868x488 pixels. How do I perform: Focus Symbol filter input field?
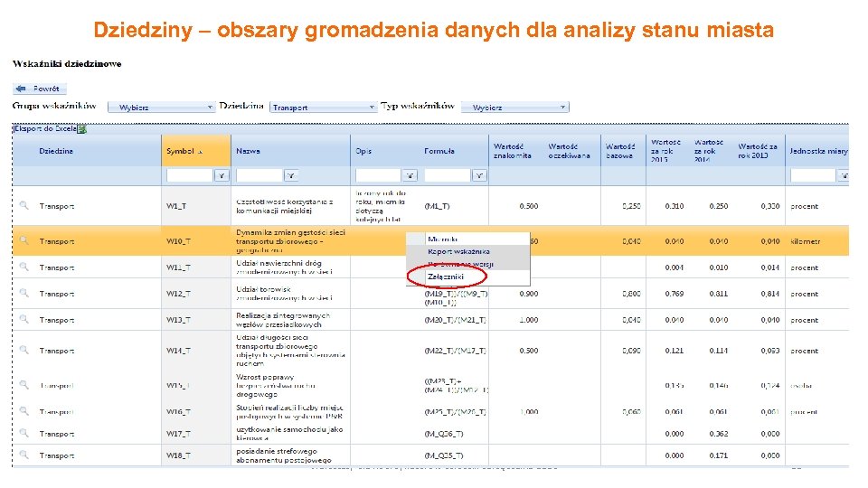pyautogui.click(x=189, y=175)
